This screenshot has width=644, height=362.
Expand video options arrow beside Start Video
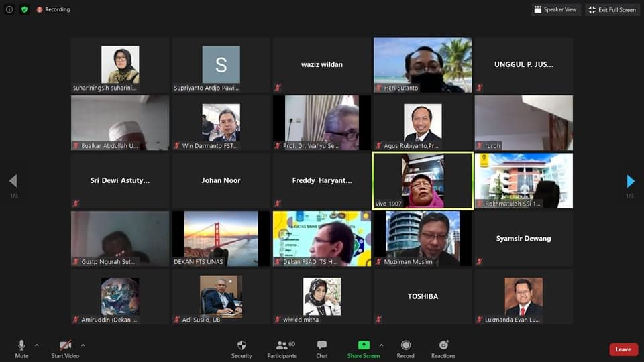[x=83, y=345]
